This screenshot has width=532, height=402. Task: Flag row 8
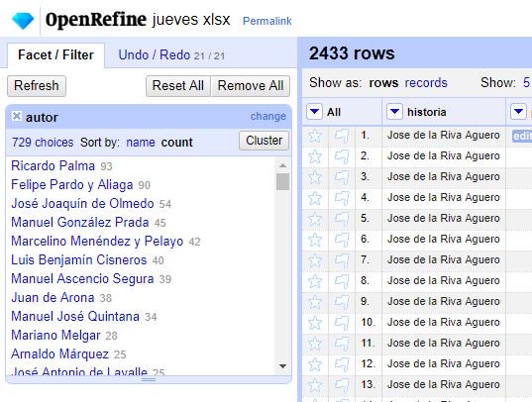click(x=342, y=281)
